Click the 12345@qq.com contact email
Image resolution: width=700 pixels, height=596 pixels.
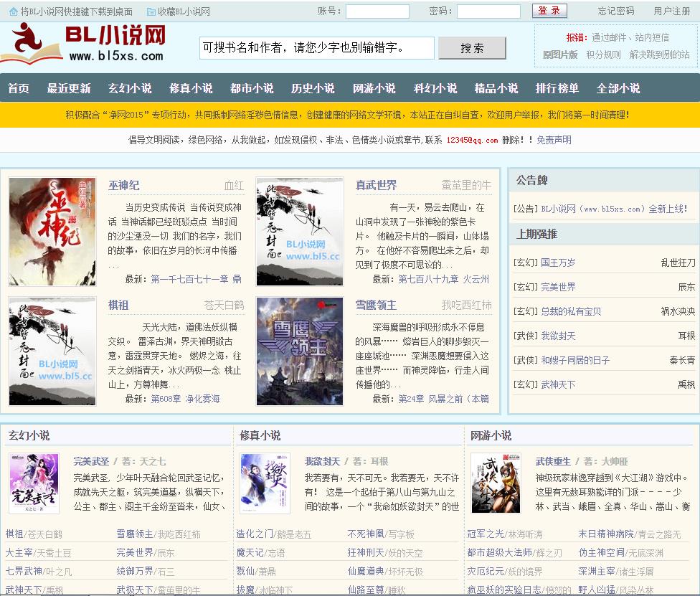[x=472, y=140]
